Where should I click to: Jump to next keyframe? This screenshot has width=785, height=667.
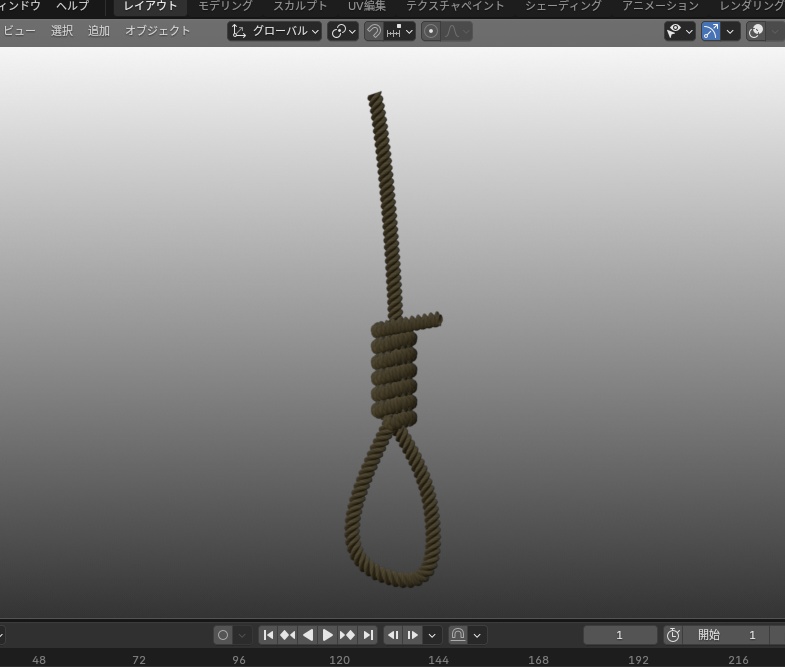(347, 635)
